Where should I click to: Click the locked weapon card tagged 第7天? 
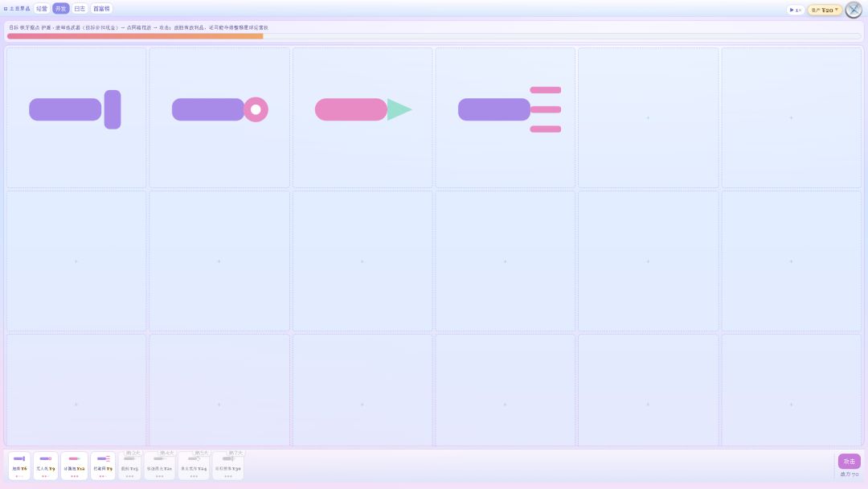pyautogui.click(x=228, y=466)
